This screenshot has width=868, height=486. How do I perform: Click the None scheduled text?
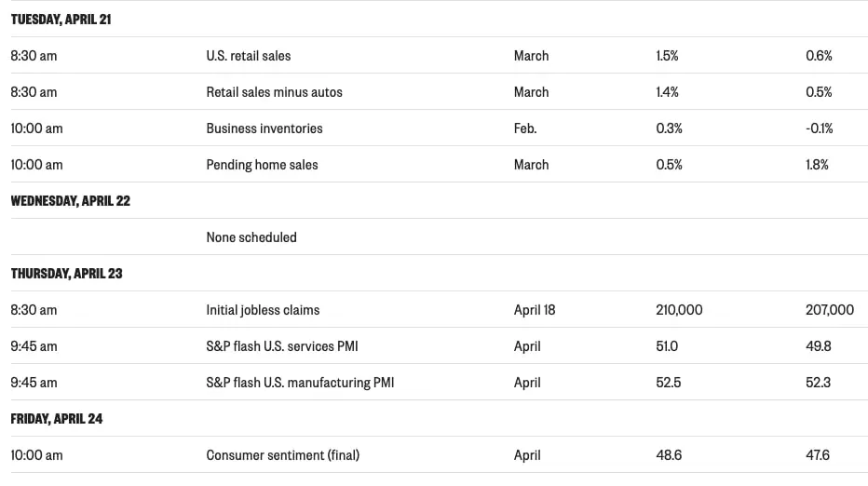click(x=251, y=237)
